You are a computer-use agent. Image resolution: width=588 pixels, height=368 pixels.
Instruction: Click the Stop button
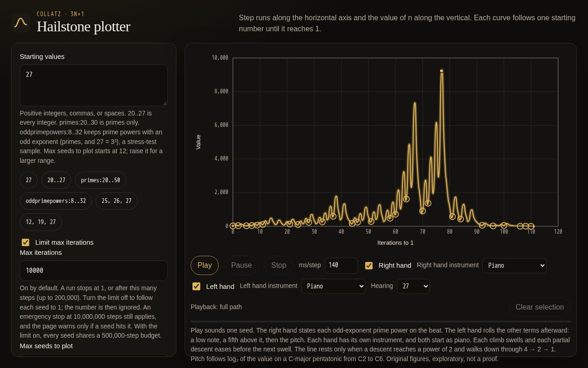coord(278,265)
